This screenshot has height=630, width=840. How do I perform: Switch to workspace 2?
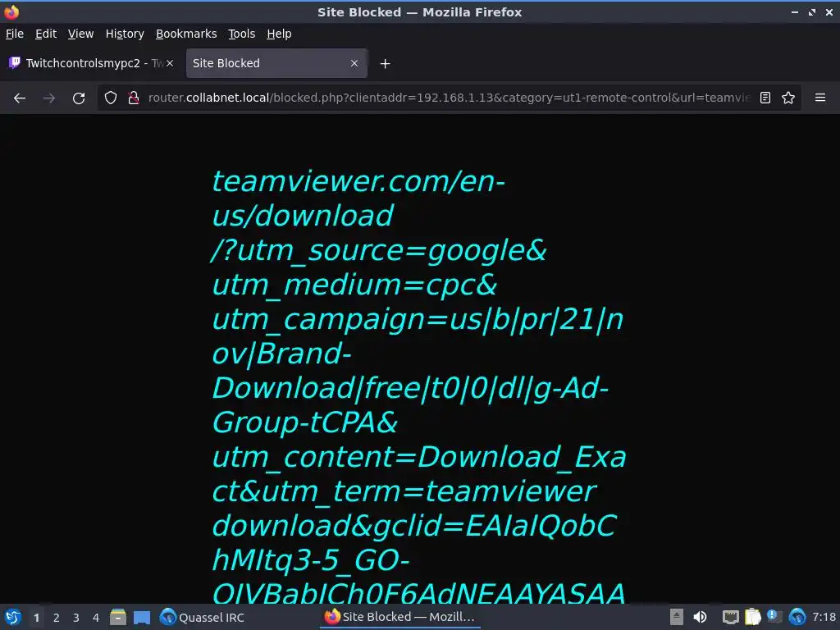point(57,618)
